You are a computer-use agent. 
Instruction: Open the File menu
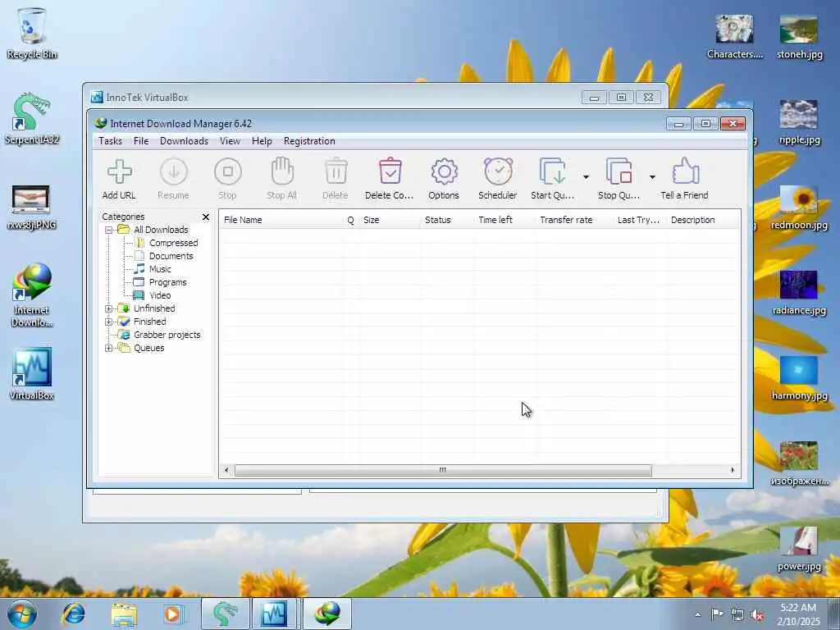141,141
